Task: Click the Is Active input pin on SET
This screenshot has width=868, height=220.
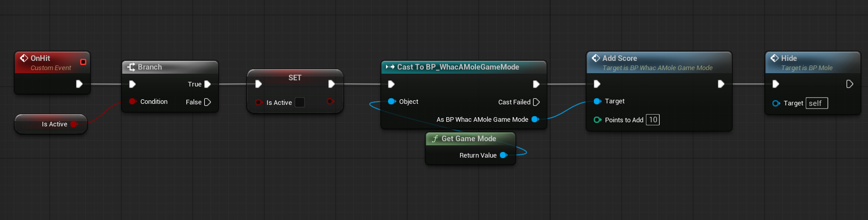Action: click(259, 102)
